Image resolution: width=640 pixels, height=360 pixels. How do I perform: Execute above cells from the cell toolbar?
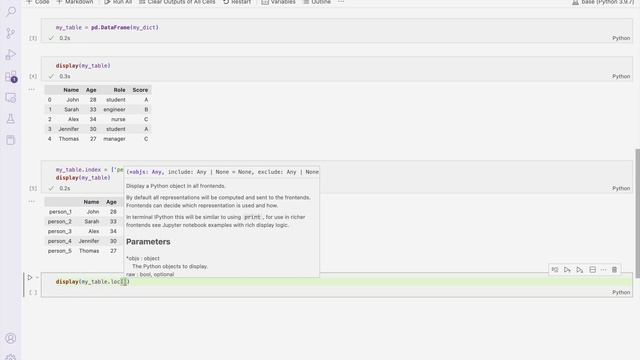pos(567,270)
